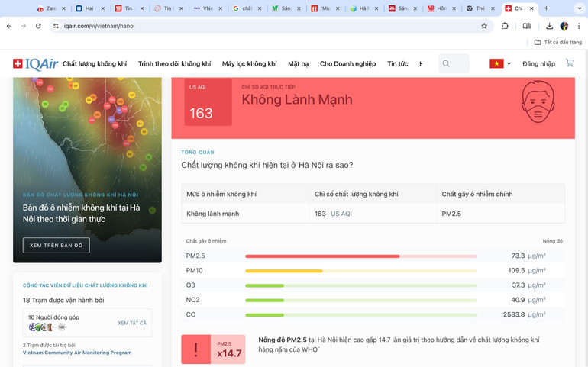Reload the current page
The height and width of the screenshot is (367, 588).
[38, 26]
